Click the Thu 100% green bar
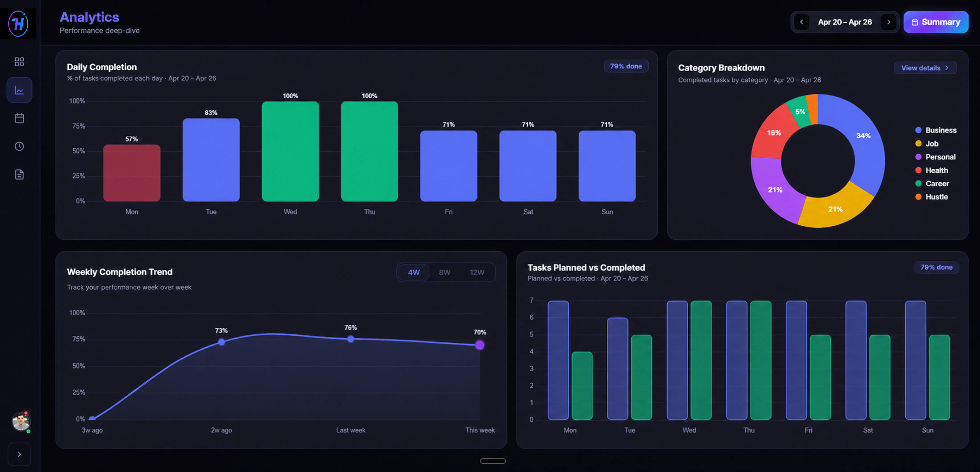Image resolution: width=980 pixels, height=472 pixels. (370, 151)
